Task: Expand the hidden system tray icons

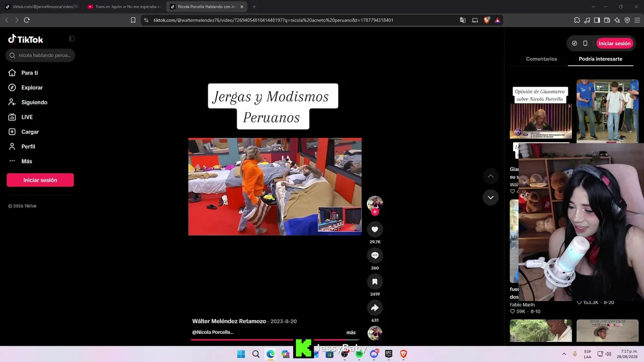Action: click(564, 354)
